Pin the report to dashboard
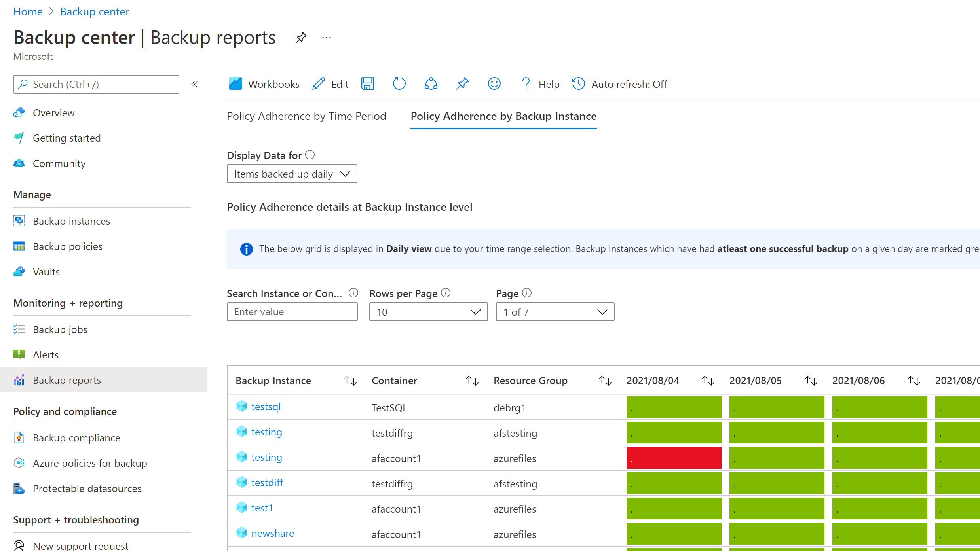 [462, 84]
